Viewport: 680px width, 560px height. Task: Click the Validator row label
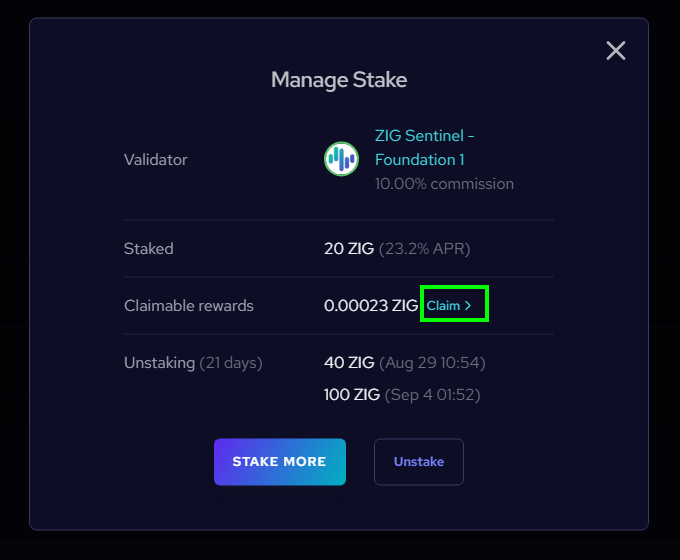point(155,159)
